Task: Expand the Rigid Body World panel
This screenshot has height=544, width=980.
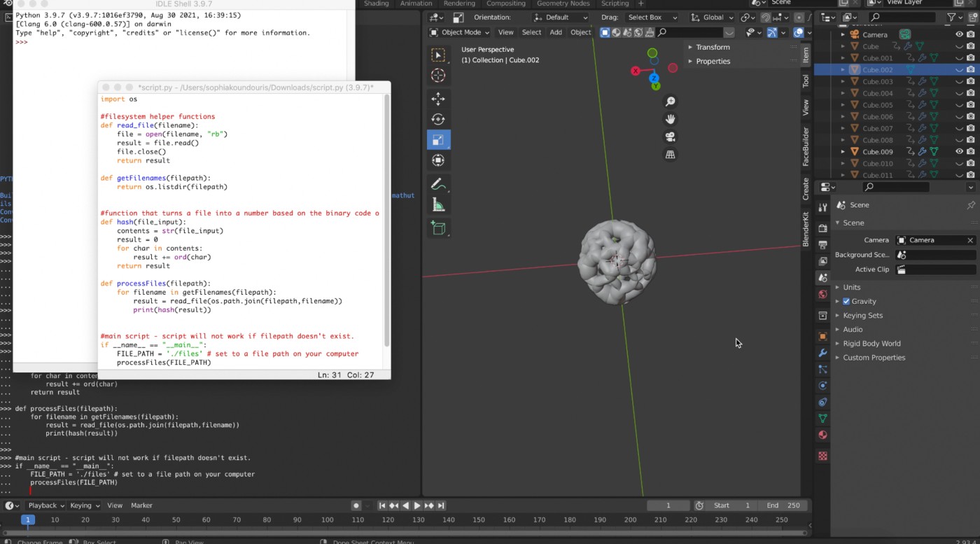Action: [871, 343]
